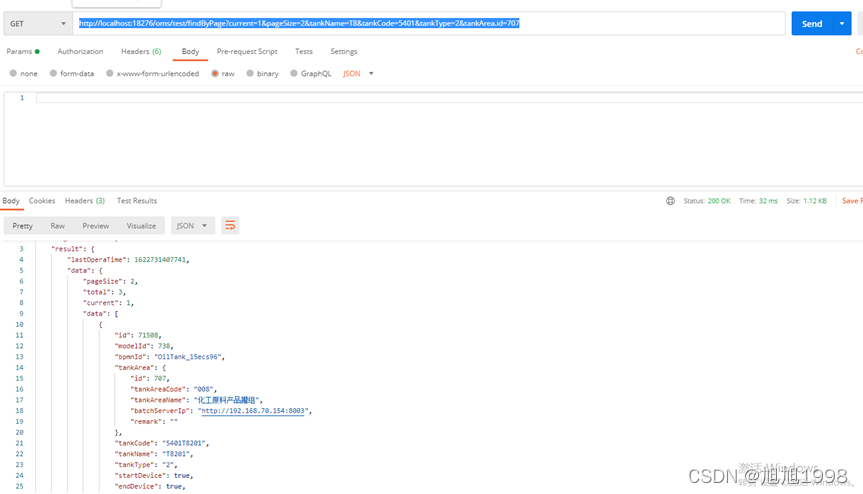Switch to the response Body tab
The height and width of the screenshot is (494, 863).
tap(11, 201)
